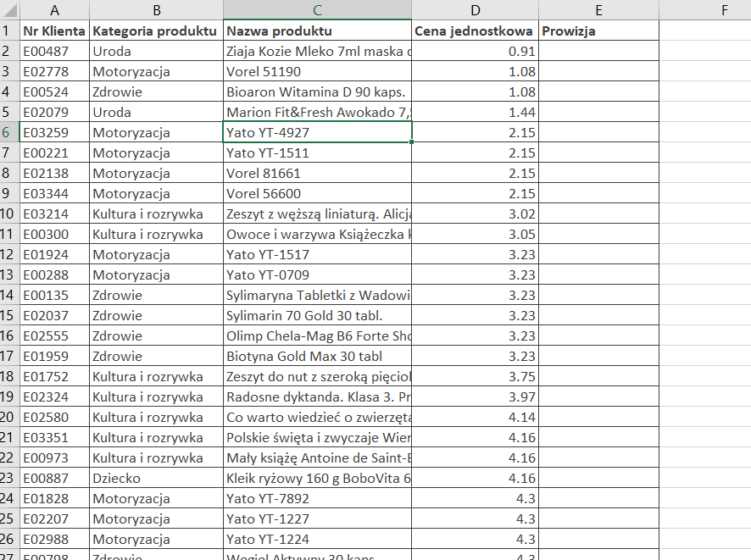Screen dimensions: 751x560
Task: Select the price cell showing 3.75
Action: tap(475, 376)
